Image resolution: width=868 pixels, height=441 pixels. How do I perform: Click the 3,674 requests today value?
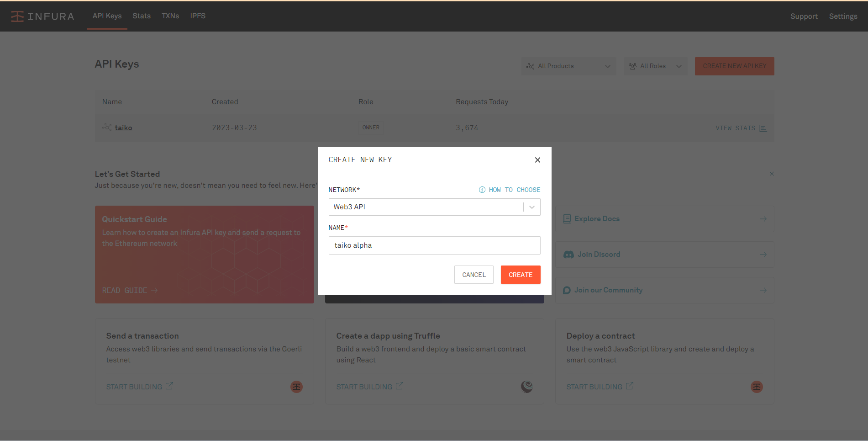[x=467, y=128]
